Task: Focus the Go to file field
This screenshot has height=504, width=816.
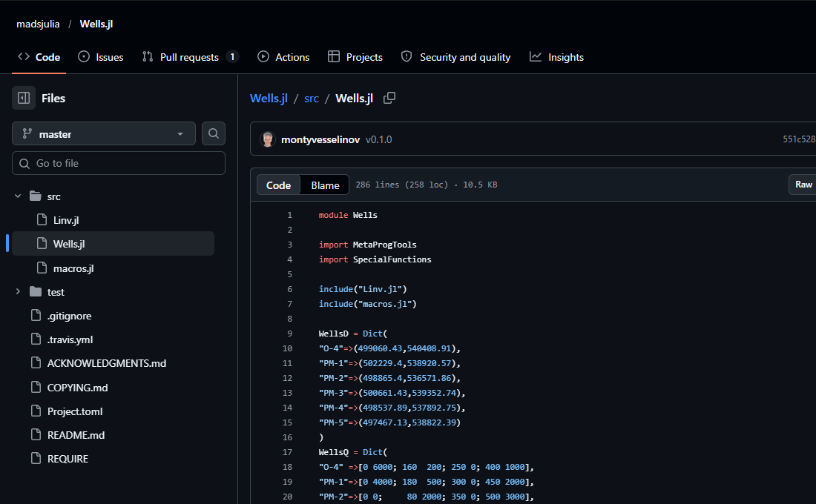Action: [119, 163]
